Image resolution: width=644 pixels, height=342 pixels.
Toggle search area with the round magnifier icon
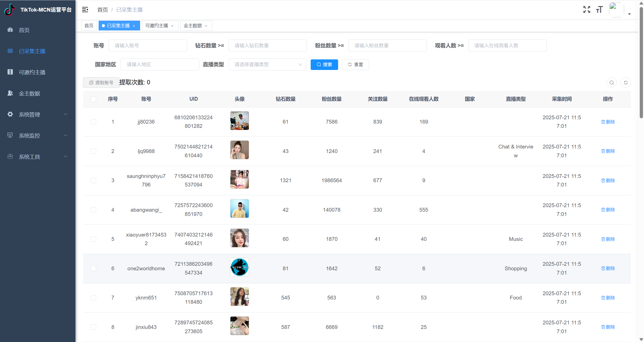coord(612,83)
